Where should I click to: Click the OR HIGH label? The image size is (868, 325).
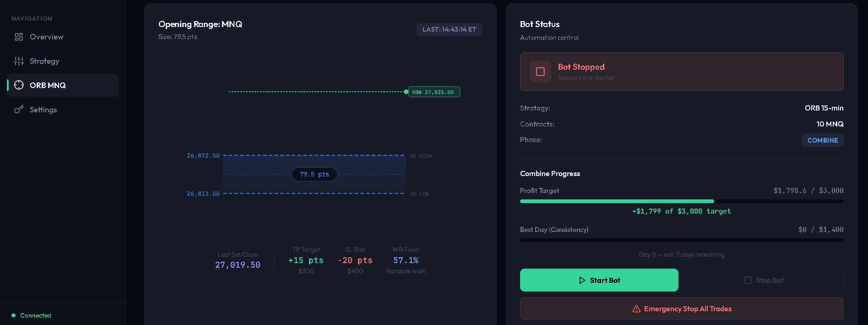421,156
